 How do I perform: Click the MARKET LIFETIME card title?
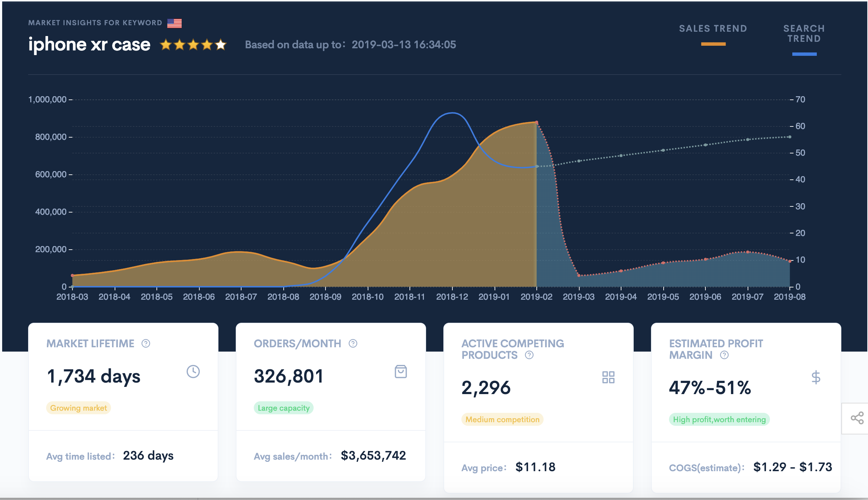click(x=90, y=343)
